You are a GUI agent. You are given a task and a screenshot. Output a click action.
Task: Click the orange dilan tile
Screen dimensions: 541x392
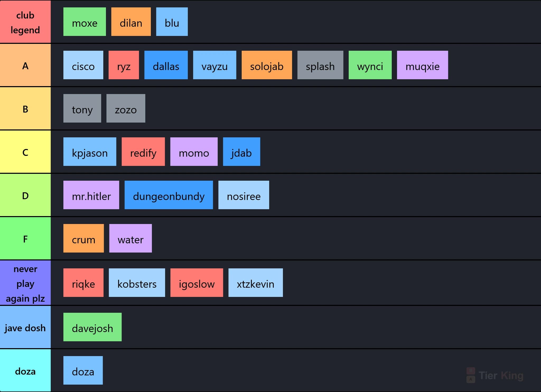click(x=131, y=22)
